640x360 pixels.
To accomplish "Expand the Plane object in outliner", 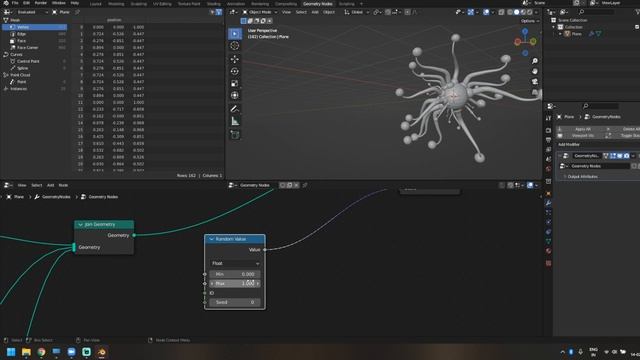I will pyautogui.click(x=560, y=34).
